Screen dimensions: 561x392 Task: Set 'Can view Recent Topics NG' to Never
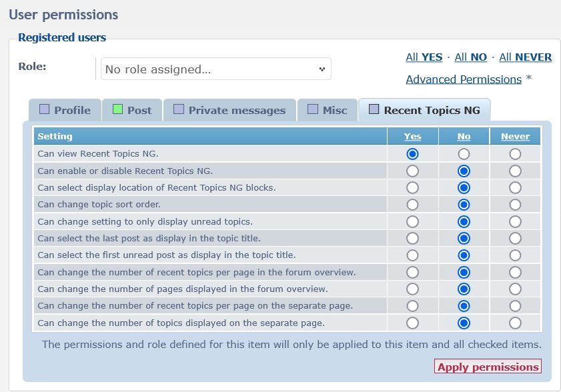tap(515, 154)
